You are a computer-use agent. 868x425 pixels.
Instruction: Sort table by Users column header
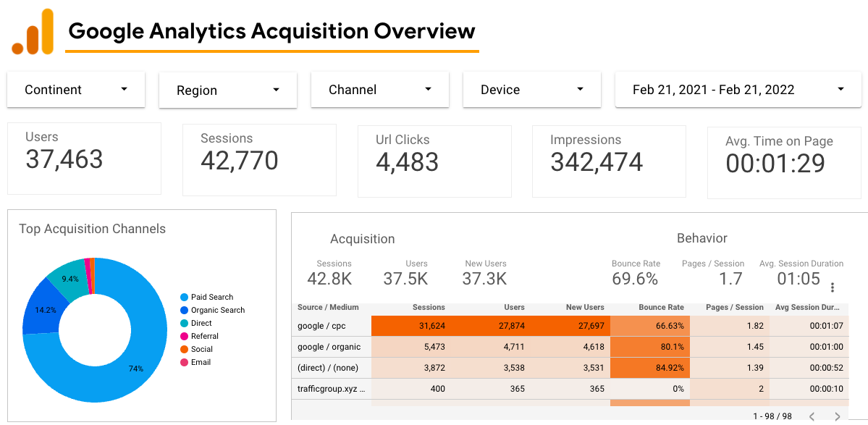(x=515, y=307)
